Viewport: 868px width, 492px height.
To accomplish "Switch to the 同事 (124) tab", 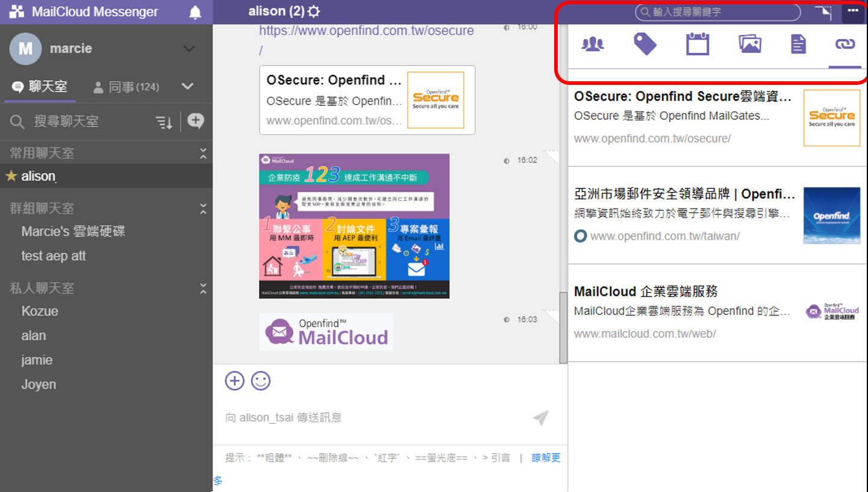I will tap(126, 87).
